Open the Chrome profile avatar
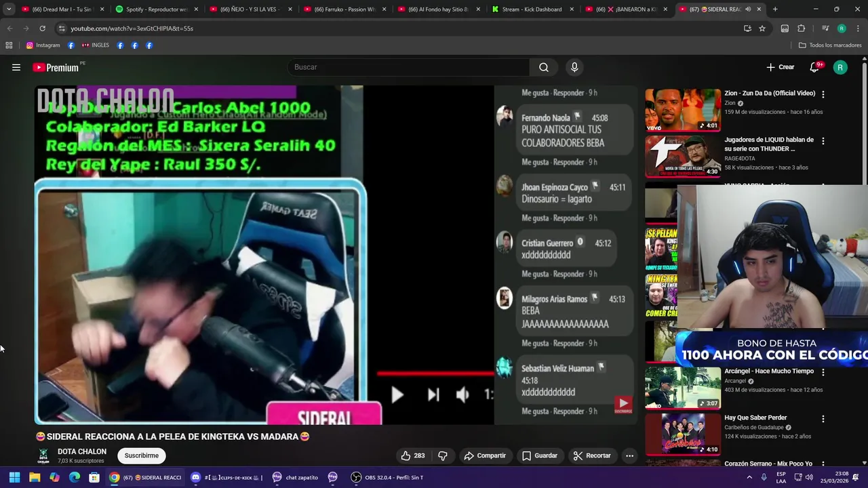This screenshot has height=488, width=868. tap(842, 28)
